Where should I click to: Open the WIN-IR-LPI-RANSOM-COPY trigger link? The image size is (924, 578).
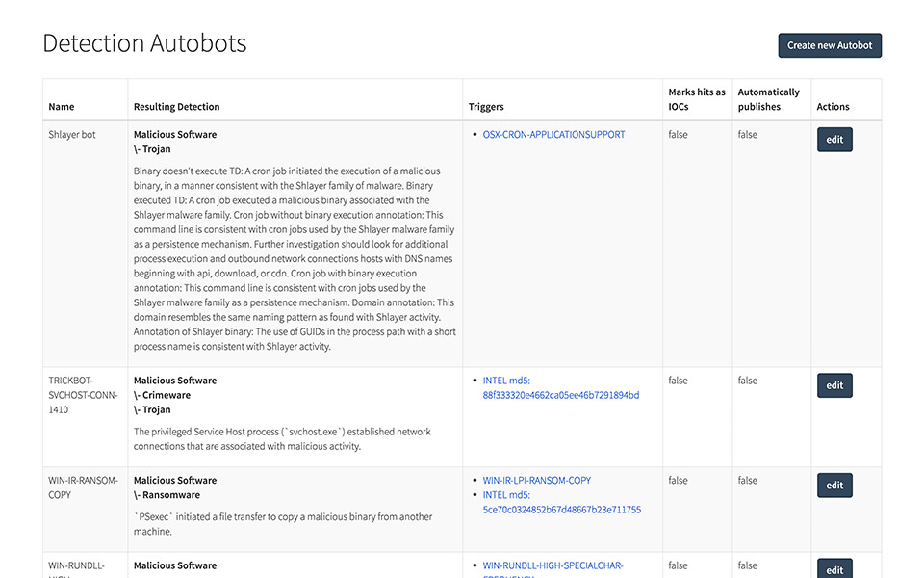(x=536, y=480)
